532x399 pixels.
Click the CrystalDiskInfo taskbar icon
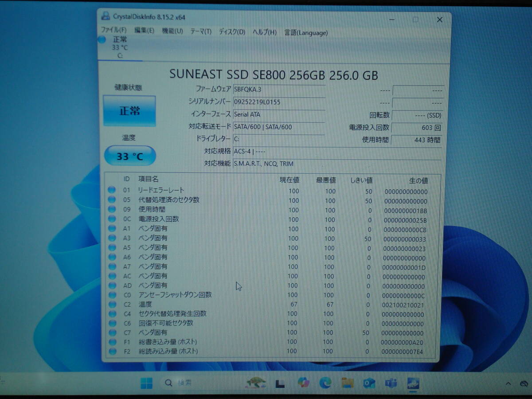pyautogui.click(x=413, y=383)
